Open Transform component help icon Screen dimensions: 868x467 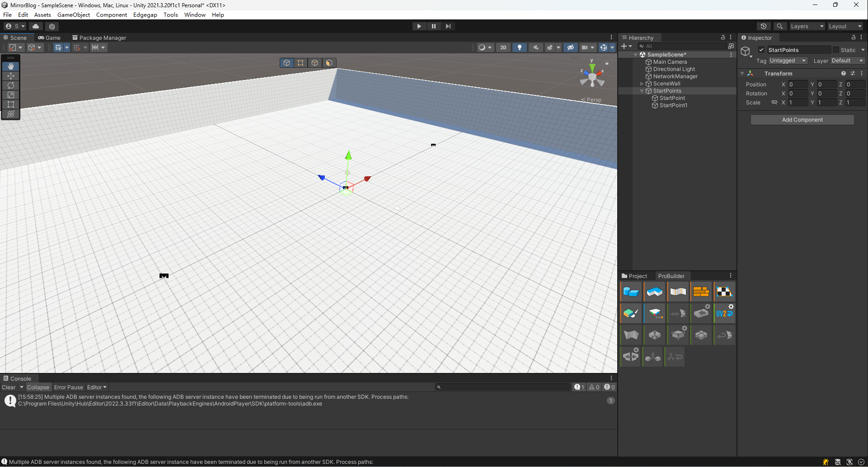[844, 73]
